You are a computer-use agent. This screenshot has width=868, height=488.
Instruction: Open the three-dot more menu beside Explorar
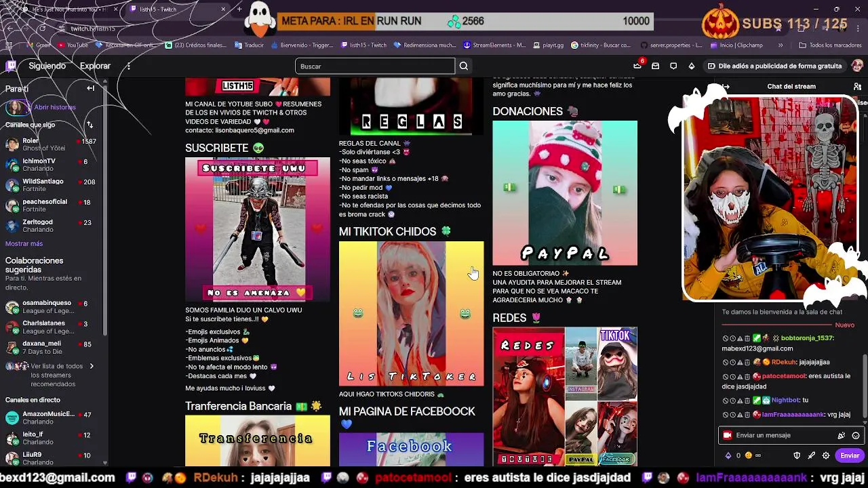[x=128, y=66]
